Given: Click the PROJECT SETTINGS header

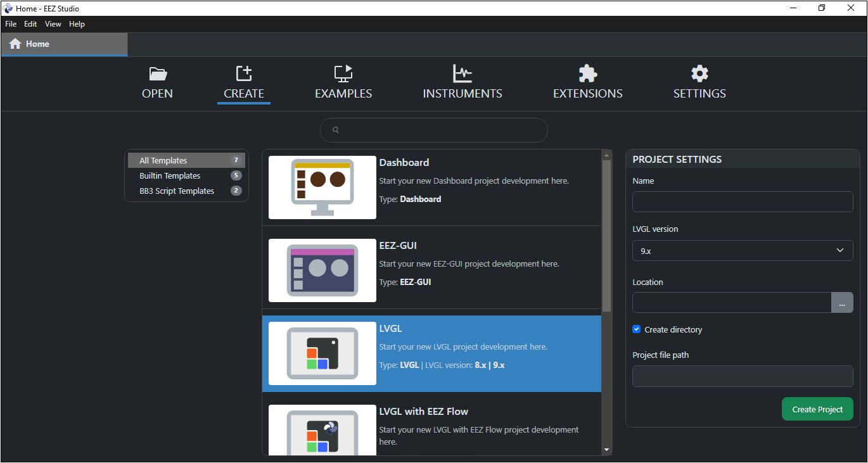Looking at the screenshot, I should click(677, 160).
